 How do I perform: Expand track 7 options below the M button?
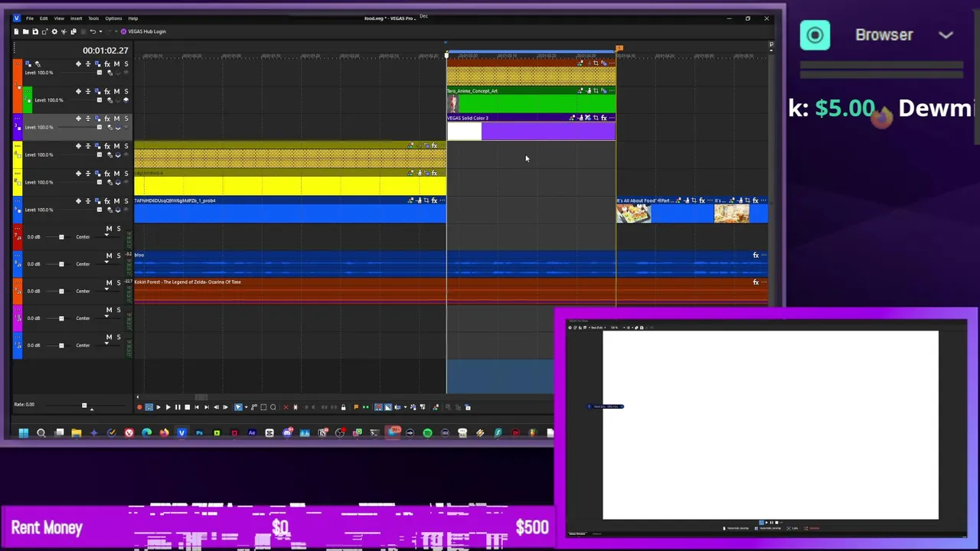(x=106, y=236)
